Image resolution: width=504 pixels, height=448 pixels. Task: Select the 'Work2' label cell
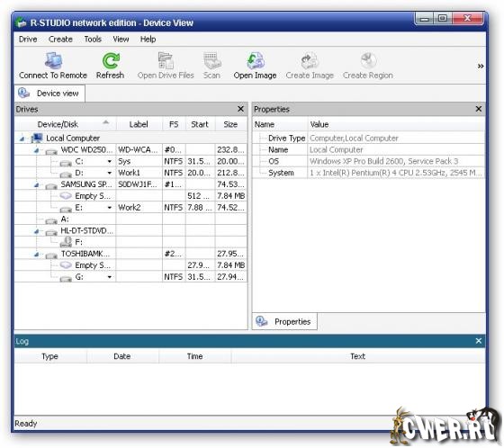[x=139, y=208]
